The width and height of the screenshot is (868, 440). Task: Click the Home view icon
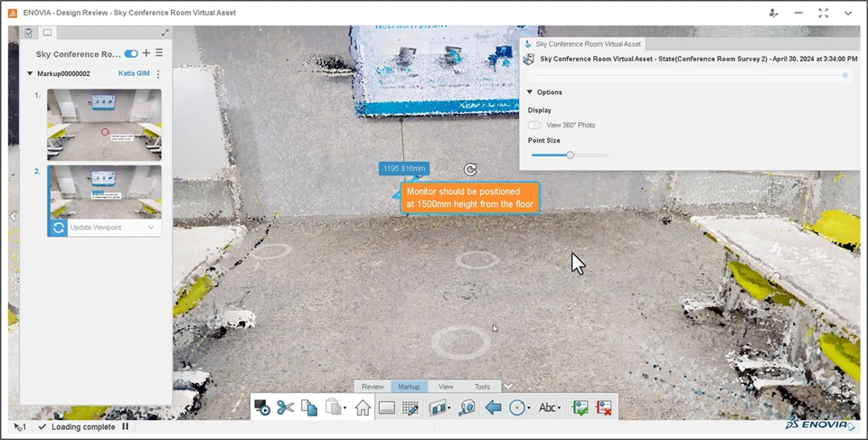click(x=363, y=407)
